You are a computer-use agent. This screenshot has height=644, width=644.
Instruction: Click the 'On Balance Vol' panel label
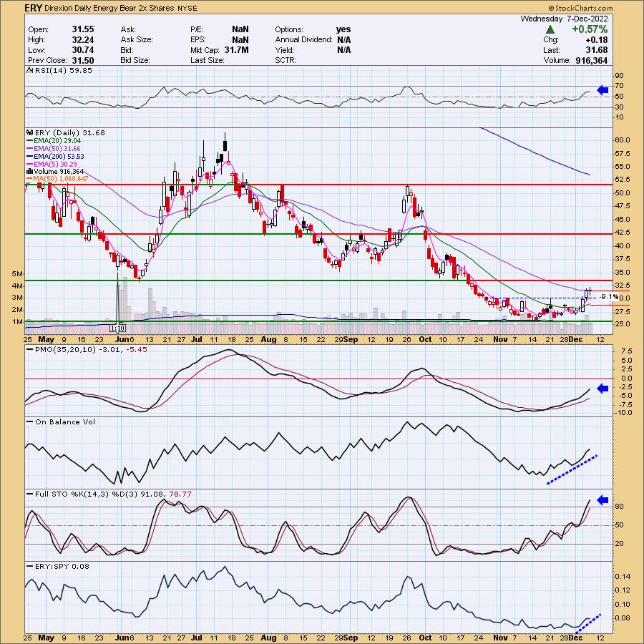65,421
